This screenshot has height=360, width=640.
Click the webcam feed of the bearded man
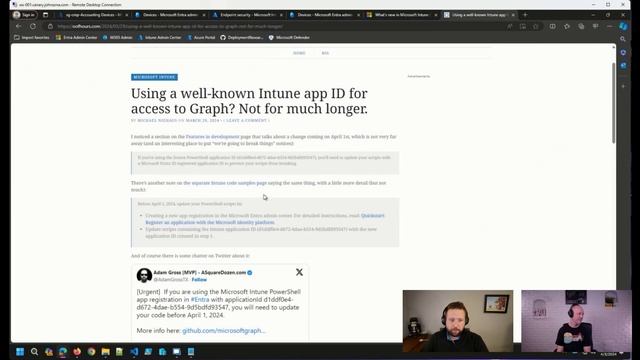[x=458, y=321]
